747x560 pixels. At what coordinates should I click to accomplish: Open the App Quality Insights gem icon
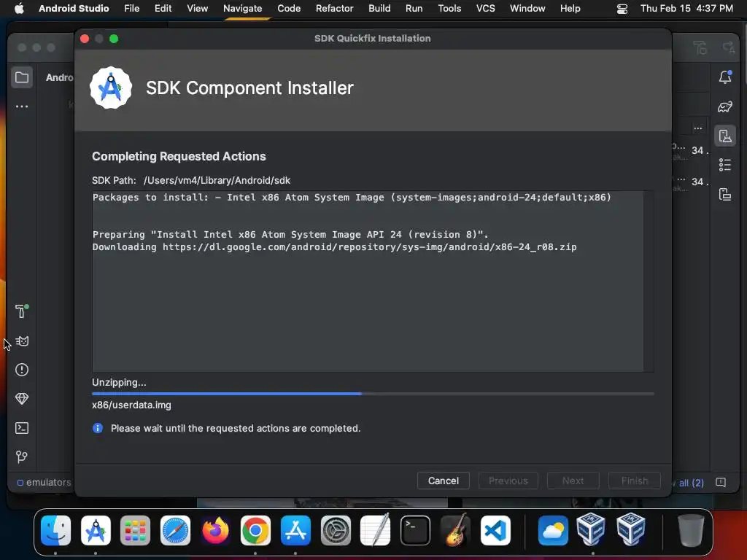22,399
